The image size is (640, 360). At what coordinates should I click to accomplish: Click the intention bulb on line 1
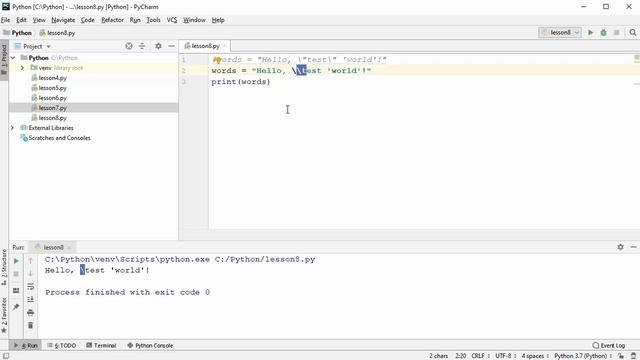pos(218,60)
